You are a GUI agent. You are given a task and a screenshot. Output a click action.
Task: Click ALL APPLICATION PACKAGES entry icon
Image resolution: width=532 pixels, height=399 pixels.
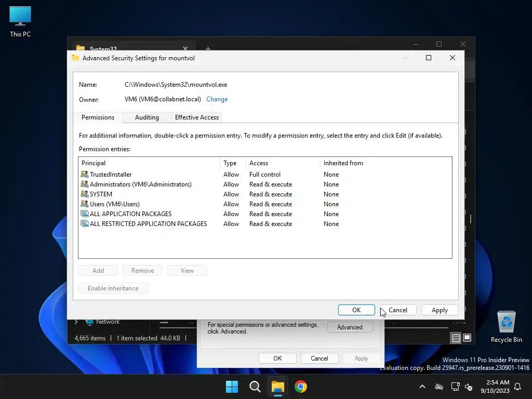pyautogui.click(x=85, y=214)
